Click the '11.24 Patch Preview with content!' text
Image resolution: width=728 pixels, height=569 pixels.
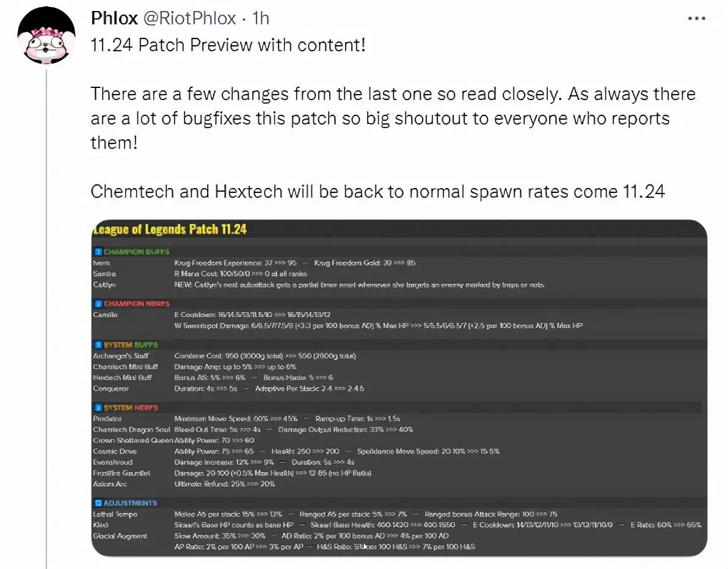tap(228, 45)
